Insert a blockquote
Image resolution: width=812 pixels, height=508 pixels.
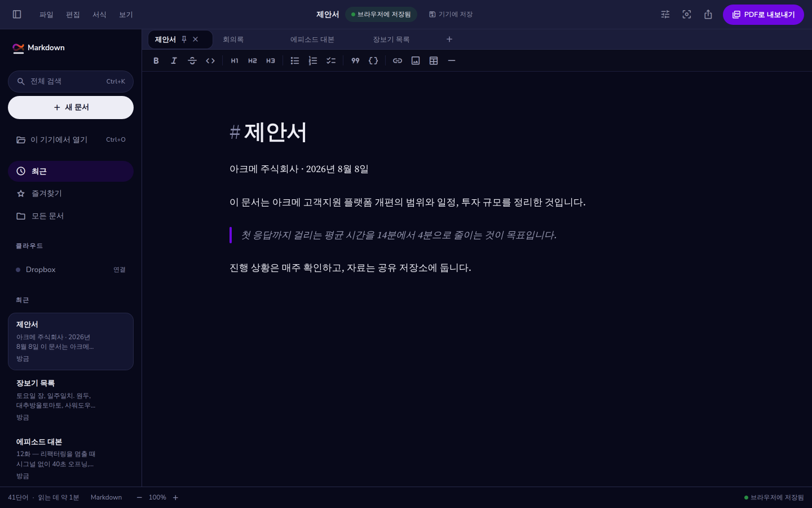coord(355,60)
